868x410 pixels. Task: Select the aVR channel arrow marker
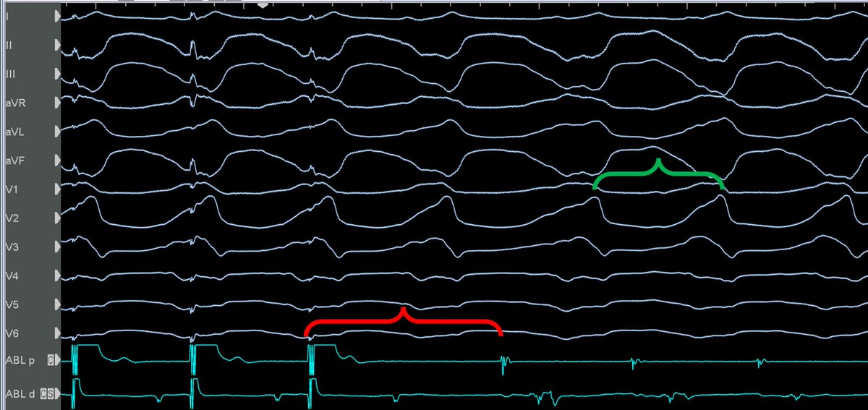pyautogui.click(x=57, y=103)
